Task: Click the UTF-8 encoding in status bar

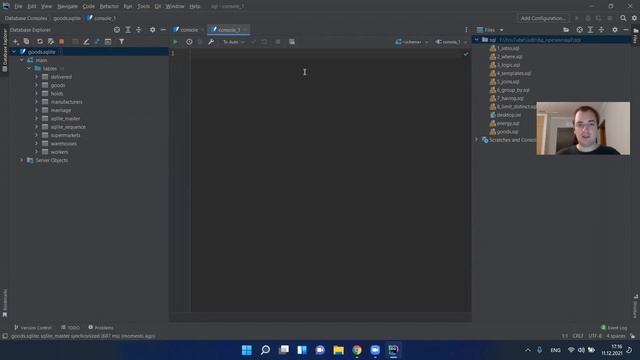Action: pyautogui.click(x=595, y=336)
